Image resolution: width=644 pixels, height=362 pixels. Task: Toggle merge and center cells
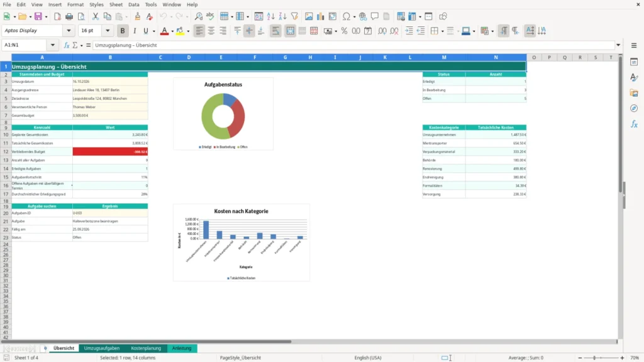(290, 31)
